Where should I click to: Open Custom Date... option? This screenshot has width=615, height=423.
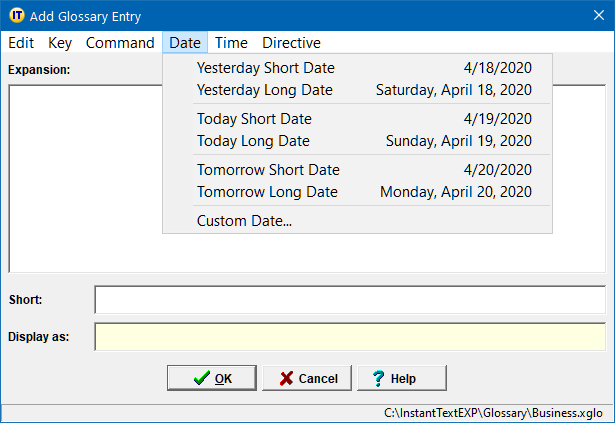coord(244,221)
